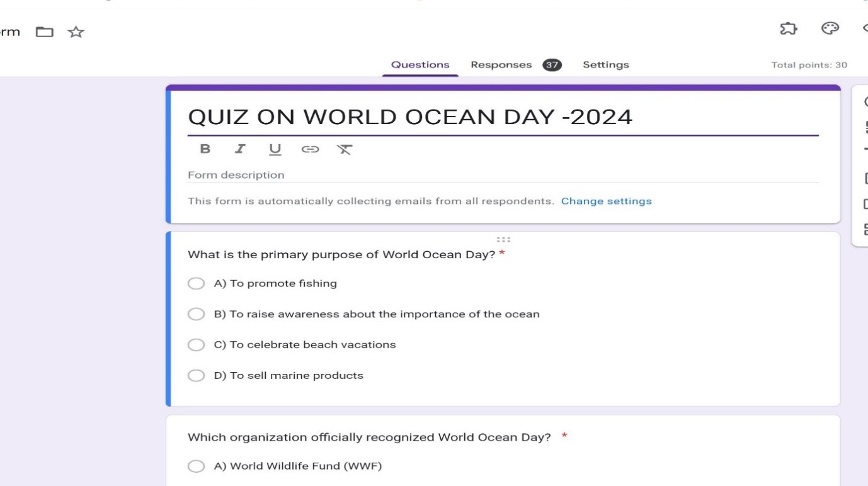Image resolution: width=868 pixels, height=486 pixels.
Task: Switch to the Responses tab
Action: click(x=501, y=64)
